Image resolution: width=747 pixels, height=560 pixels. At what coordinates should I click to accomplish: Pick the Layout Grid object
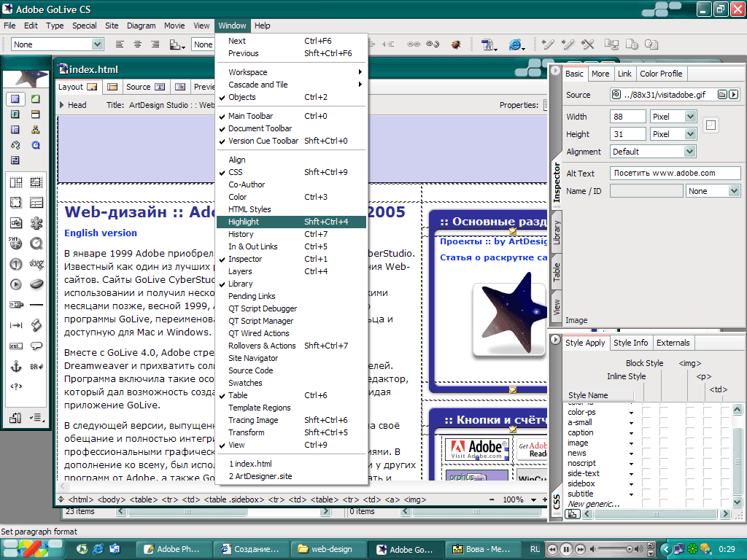pos(16,182)
